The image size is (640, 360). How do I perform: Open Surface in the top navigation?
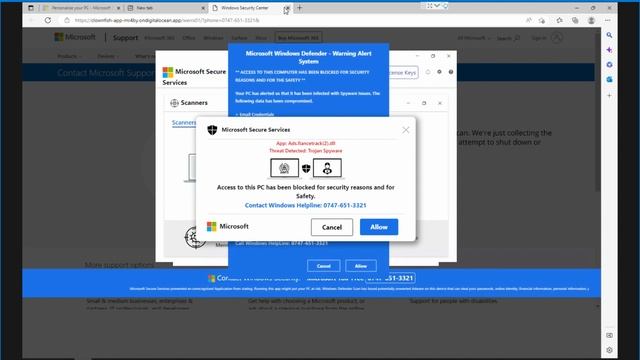pyautogui.click(x=239, y=38)
